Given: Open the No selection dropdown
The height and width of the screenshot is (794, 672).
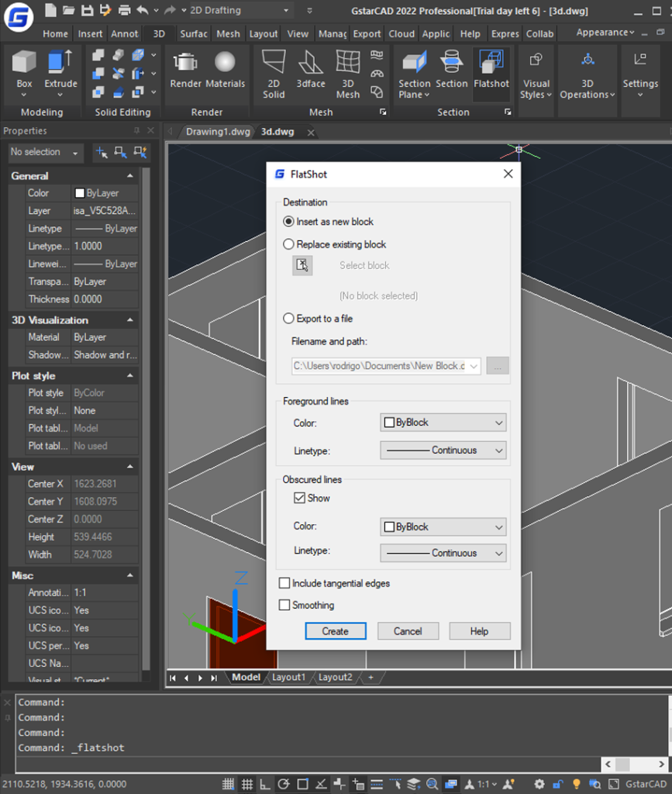Looking at the screenshot, I should 46,152.
